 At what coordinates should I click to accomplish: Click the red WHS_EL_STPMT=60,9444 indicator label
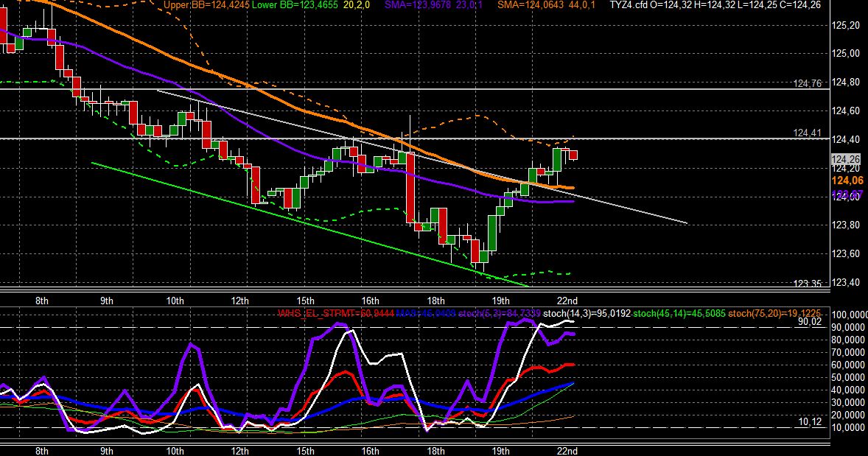coord(336,314)
